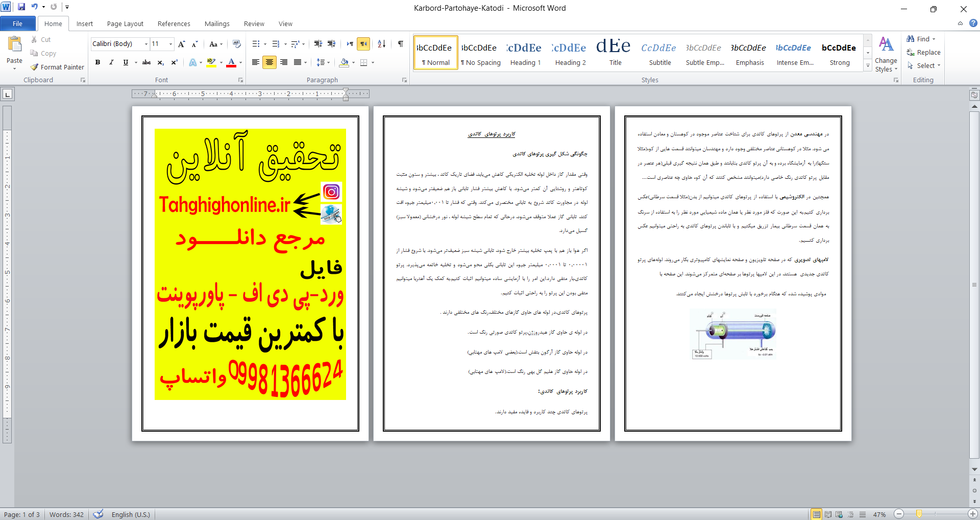The height and width of the screenshot is (520, 980).
Task: Open the Find dropdown arrow
Action: (934, 39)
